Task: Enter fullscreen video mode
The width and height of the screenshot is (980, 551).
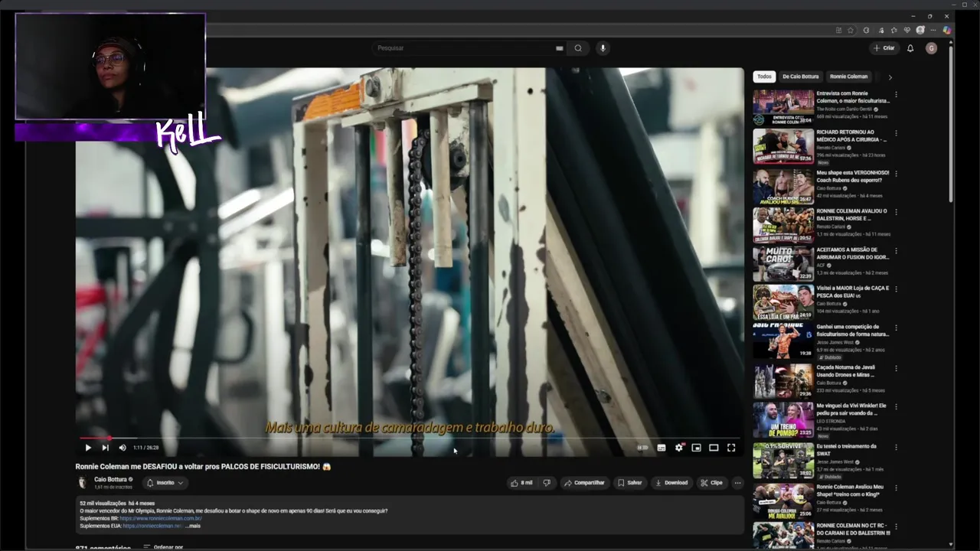Action: (731, 448)
